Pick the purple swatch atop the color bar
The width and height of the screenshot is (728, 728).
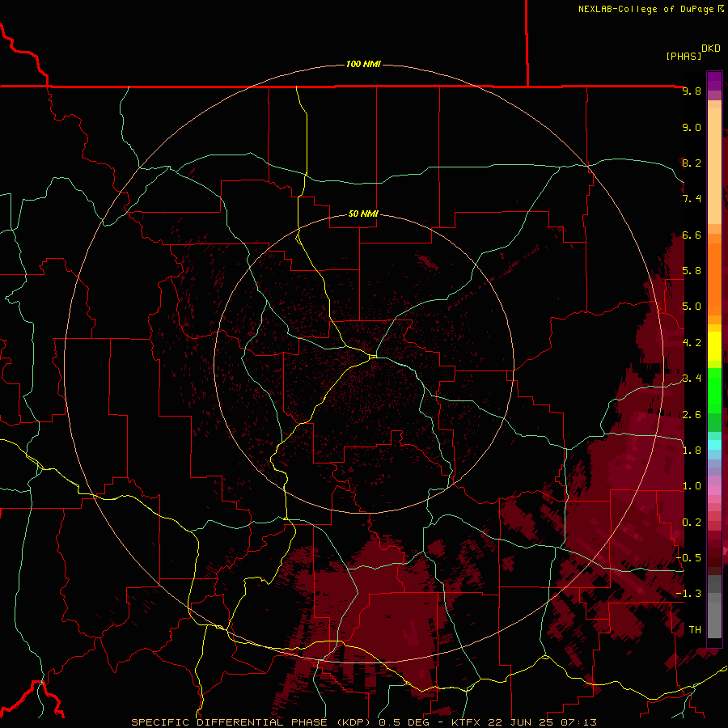(x=714, y=81)
